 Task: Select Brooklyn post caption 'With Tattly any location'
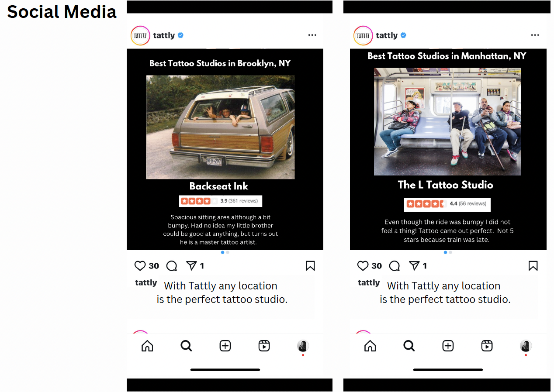point(222,292)
